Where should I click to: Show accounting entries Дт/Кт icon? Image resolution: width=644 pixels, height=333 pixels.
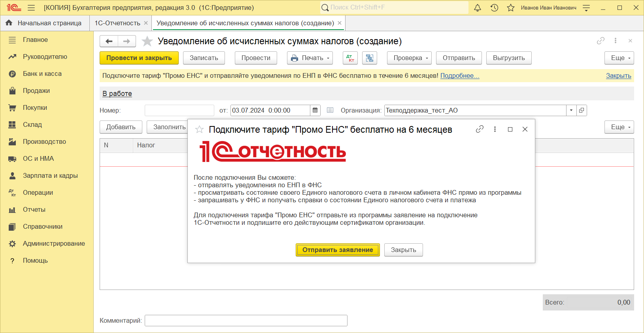(x=350, y=58)
